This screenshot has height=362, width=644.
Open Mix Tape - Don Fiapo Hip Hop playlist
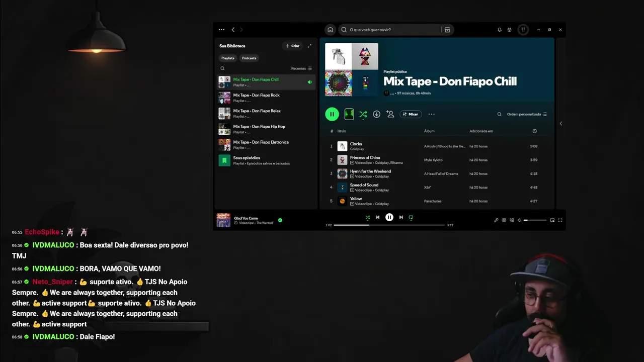click(x=266, y=129)
